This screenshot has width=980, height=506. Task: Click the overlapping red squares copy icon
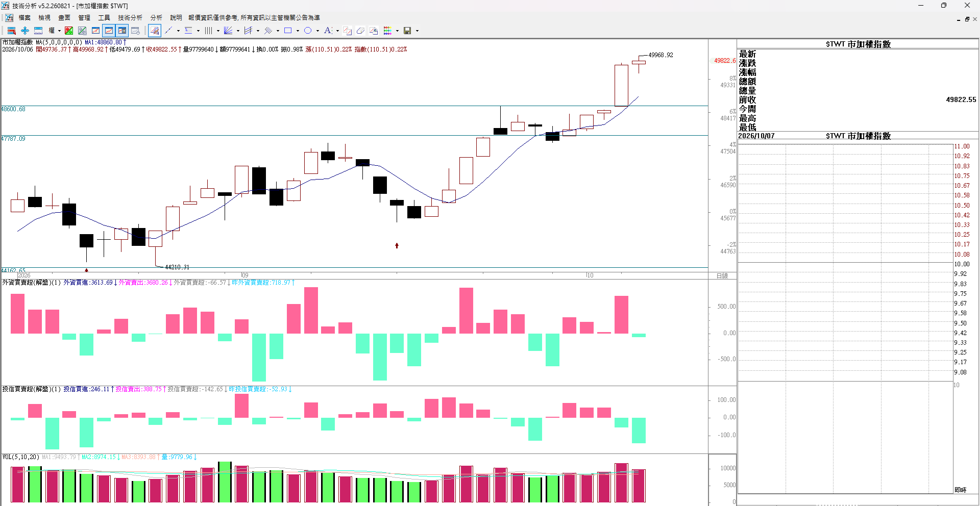tap(348, 31)
